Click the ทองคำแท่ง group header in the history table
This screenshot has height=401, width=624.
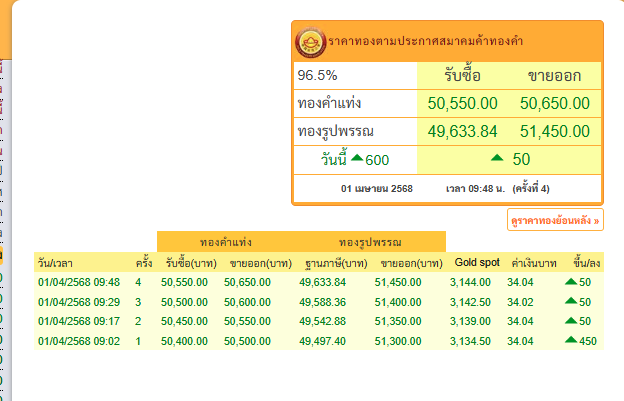pyautogui.click(x=226, y=242)
